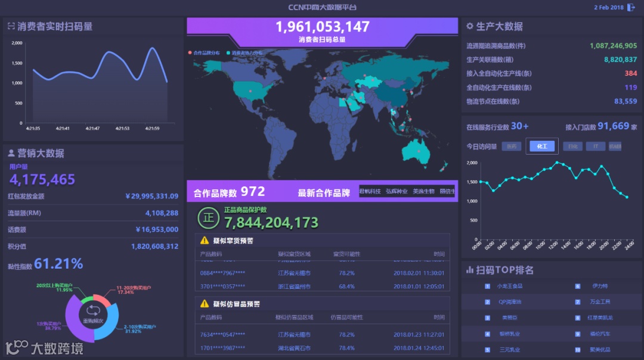
Task: Click the 生产关联箱数 value 8,820,837
Action: coord(621,60)
